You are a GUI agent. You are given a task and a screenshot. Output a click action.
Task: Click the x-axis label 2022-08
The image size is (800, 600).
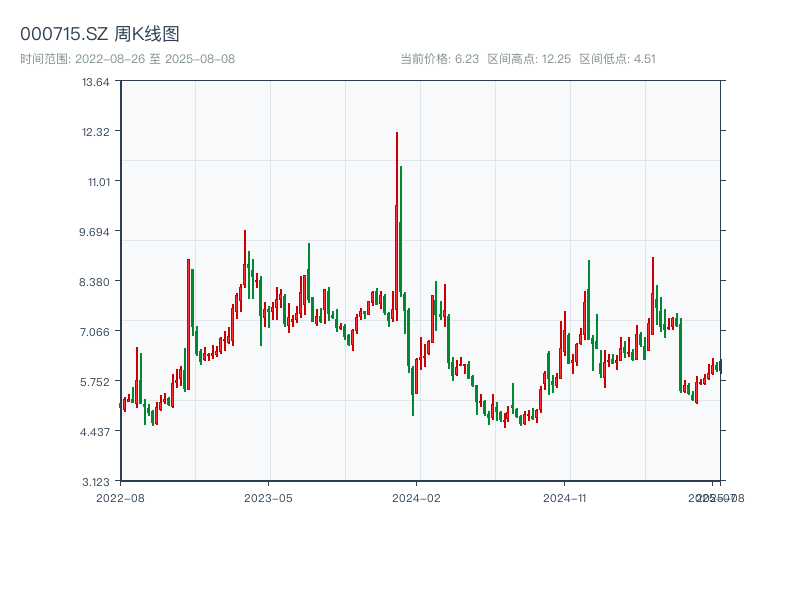(x=120, y=498)
